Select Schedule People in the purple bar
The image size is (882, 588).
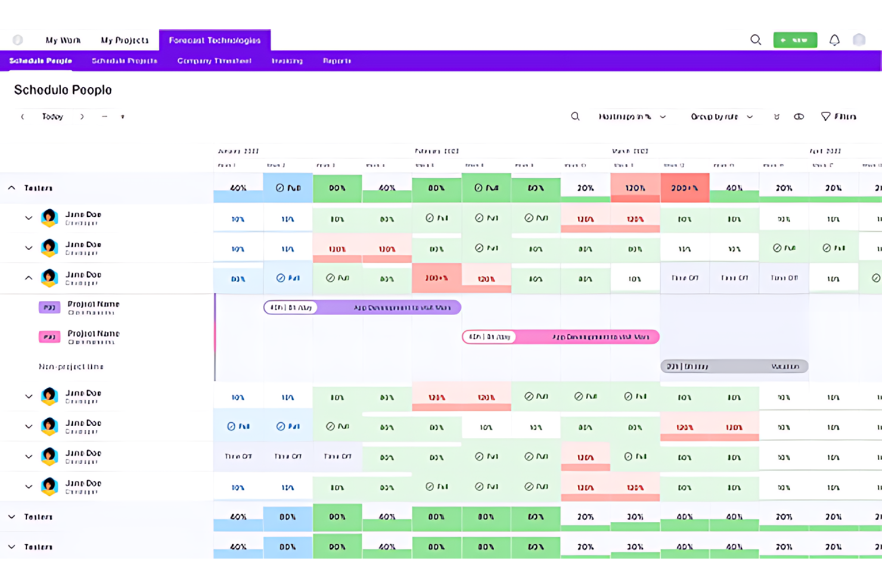point(41,61)
